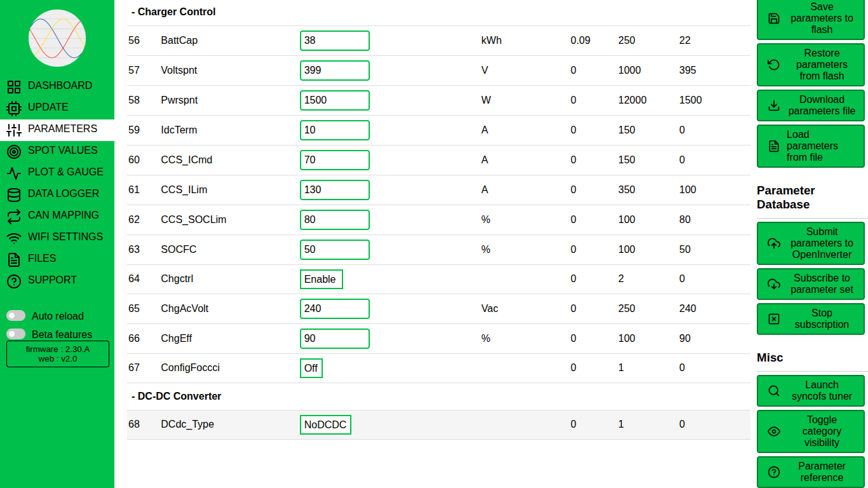The height and width of the screenshot is (488, 868).
Task: Collapse the Charger Control category header
Action: click(173, 12)
